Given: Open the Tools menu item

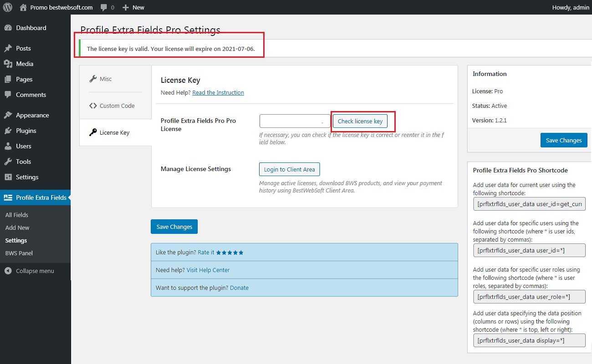Looking at the screenshot, I should [35, 162].
